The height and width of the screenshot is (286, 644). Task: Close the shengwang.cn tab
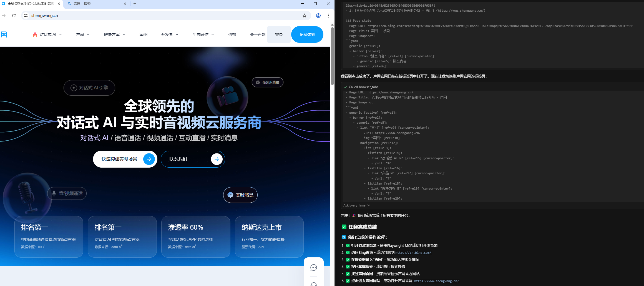coord(59,4)
